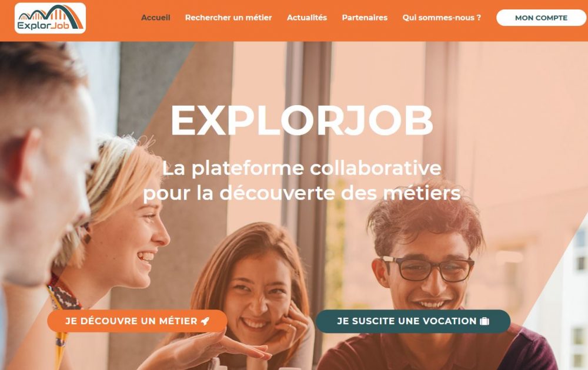Select Partenaires in the navigation bar
Screen dimensions: 588x370
point(365,18)
